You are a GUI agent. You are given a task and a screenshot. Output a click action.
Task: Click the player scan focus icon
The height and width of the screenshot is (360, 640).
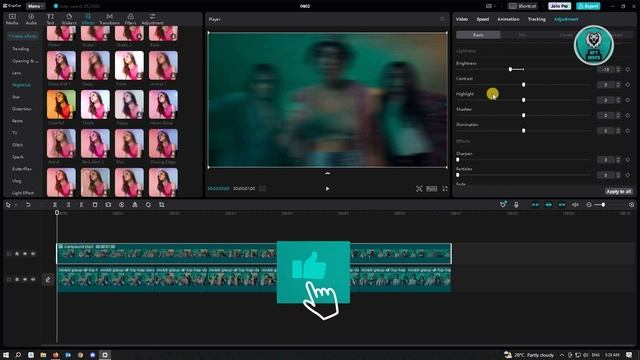[419, 189]
